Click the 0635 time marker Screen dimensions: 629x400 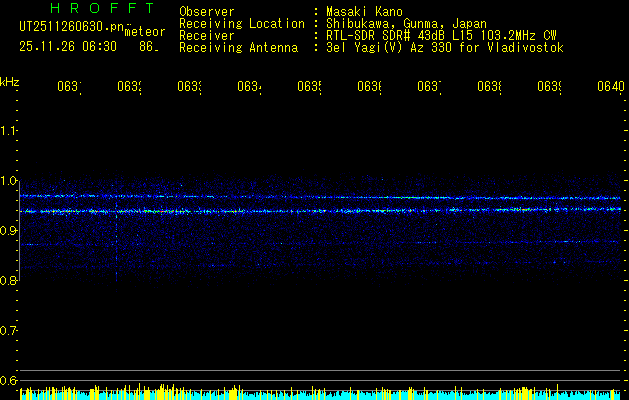[309, 86]
